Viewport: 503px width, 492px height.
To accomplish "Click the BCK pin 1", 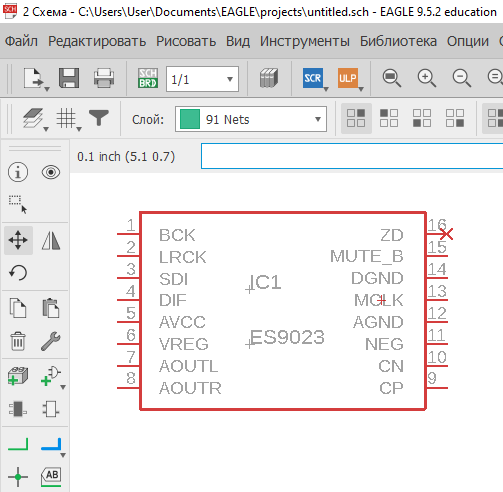I will coord(128,234).
